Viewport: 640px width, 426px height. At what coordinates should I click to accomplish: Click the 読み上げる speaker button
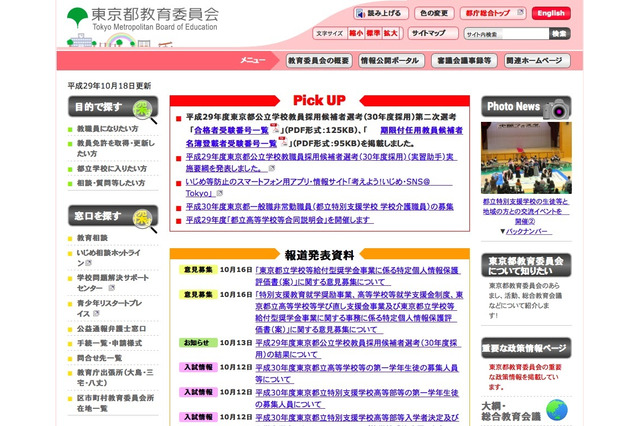[381, 13]
